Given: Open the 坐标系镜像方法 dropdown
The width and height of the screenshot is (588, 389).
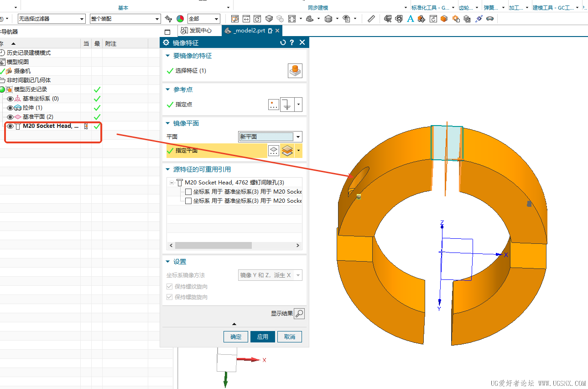Looking at the screenshot, I should (270, 275).
